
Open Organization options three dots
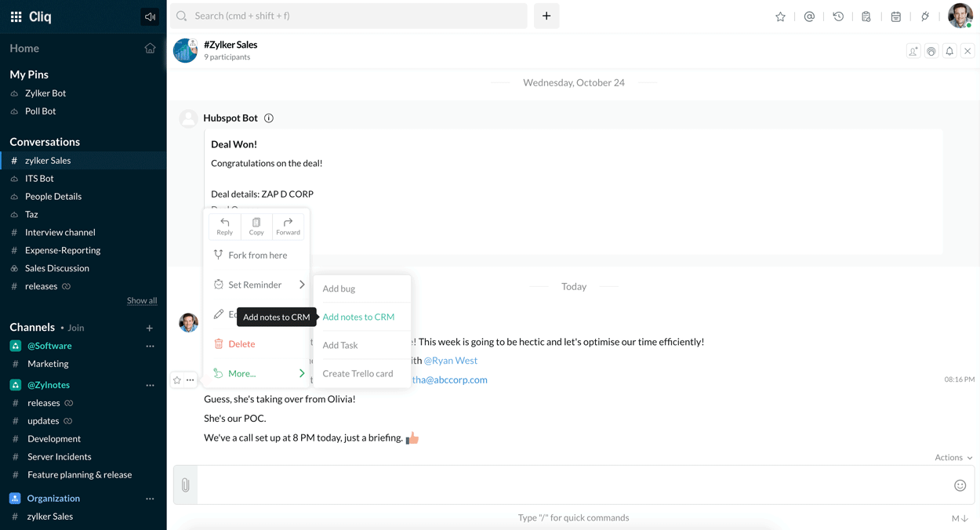pos(150,499)
